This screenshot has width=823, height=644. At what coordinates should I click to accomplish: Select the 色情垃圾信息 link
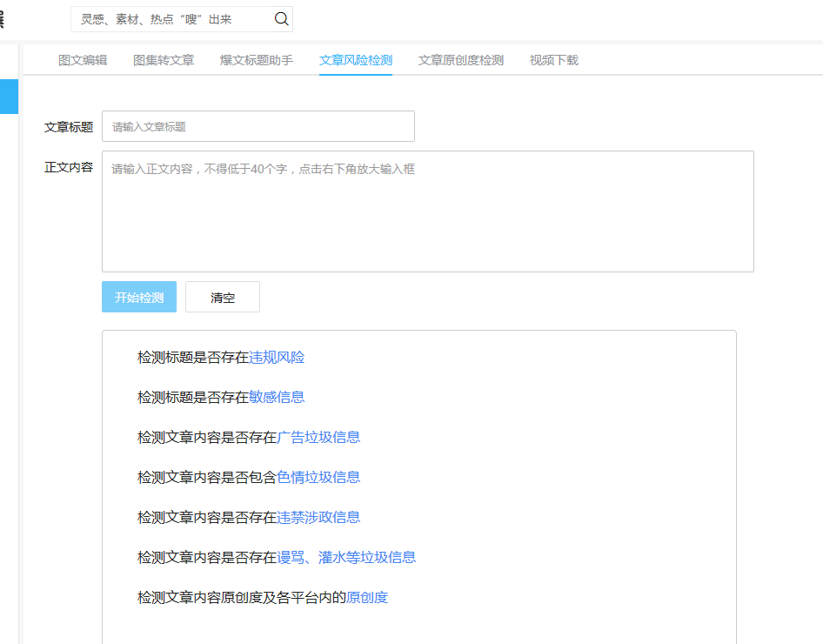(x=318, y=478)
